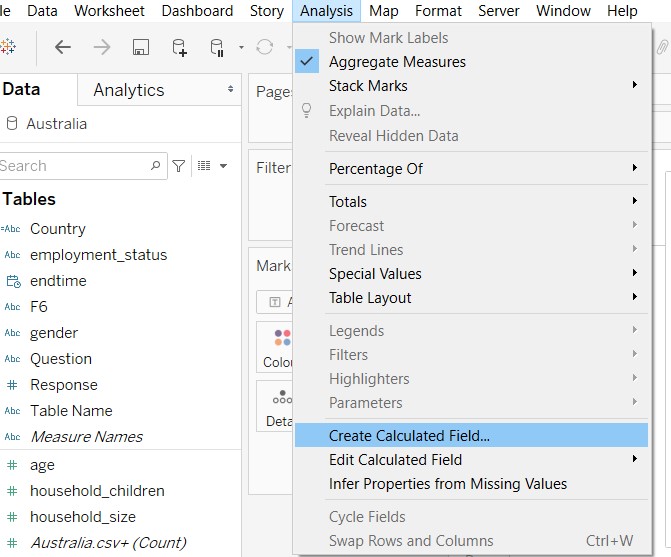The width and height of the screenshot is (671, 557).
Task: Click the Detail marks card button
Action: (x=277, y=406)
